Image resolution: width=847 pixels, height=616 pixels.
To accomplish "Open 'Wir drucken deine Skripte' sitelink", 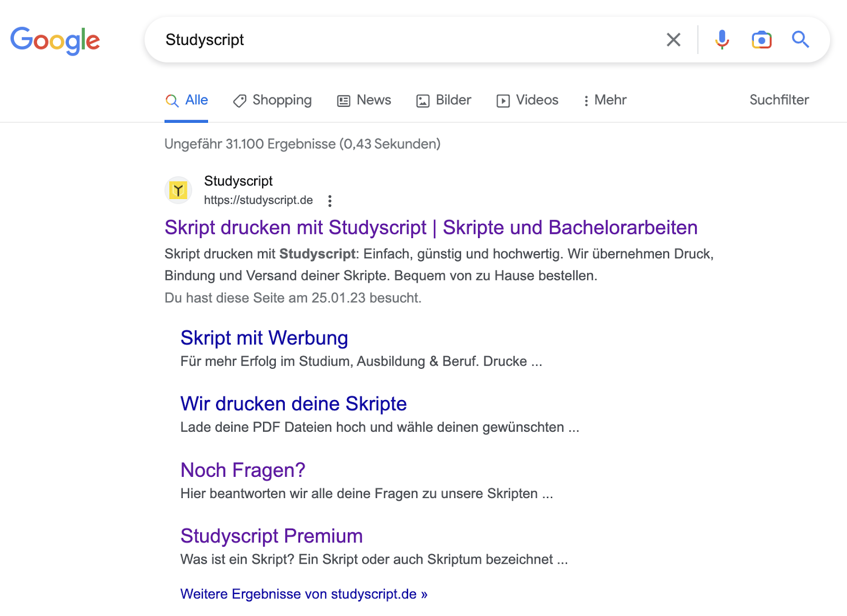I will click(293, 404).
